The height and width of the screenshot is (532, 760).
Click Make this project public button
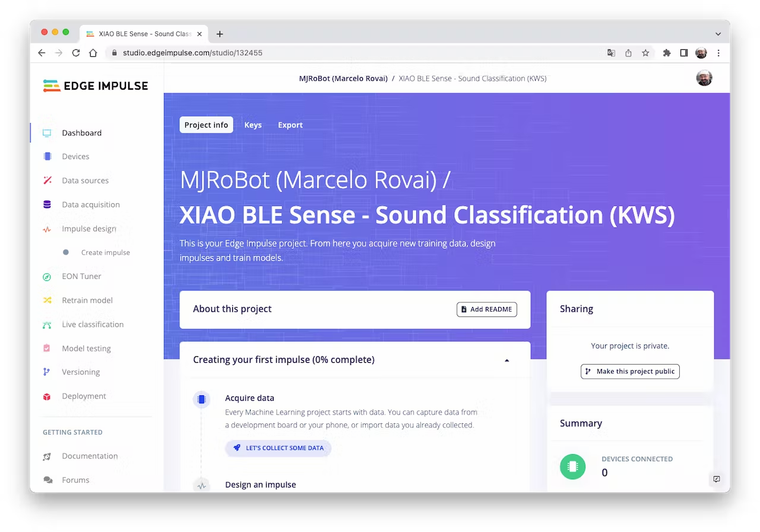[630, 371]
